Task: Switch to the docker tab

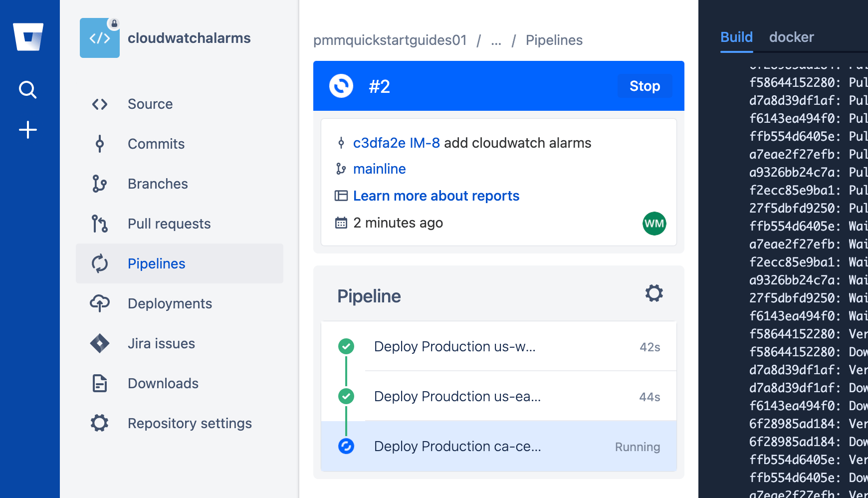Action: point(792,37)
